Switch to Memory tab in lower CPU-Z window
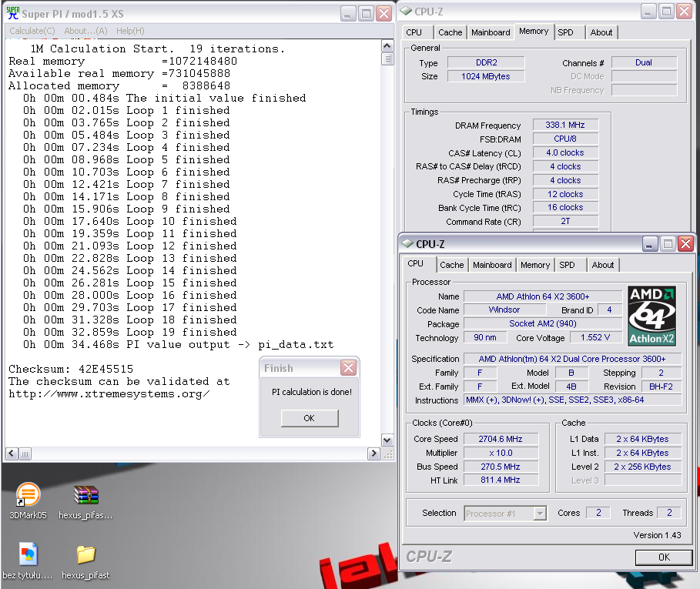Screen dimensions: 700x589 click(x=535, y=265)
